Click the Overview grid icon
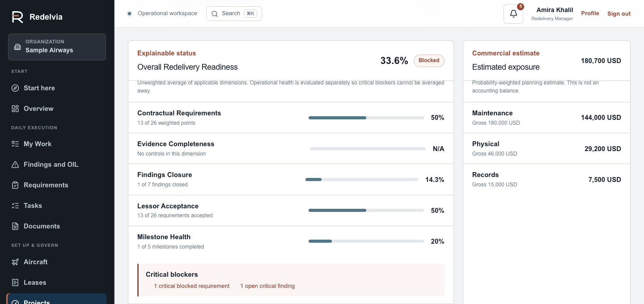 coord(15,109)
